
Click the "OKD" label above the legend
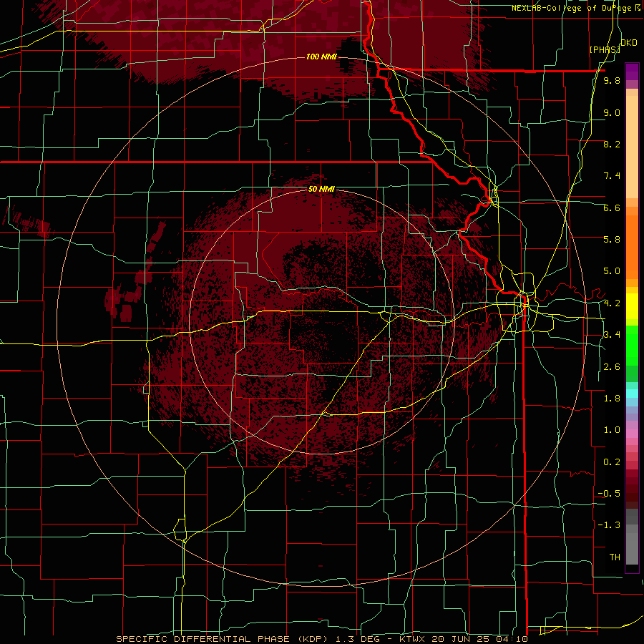(629, 43)
